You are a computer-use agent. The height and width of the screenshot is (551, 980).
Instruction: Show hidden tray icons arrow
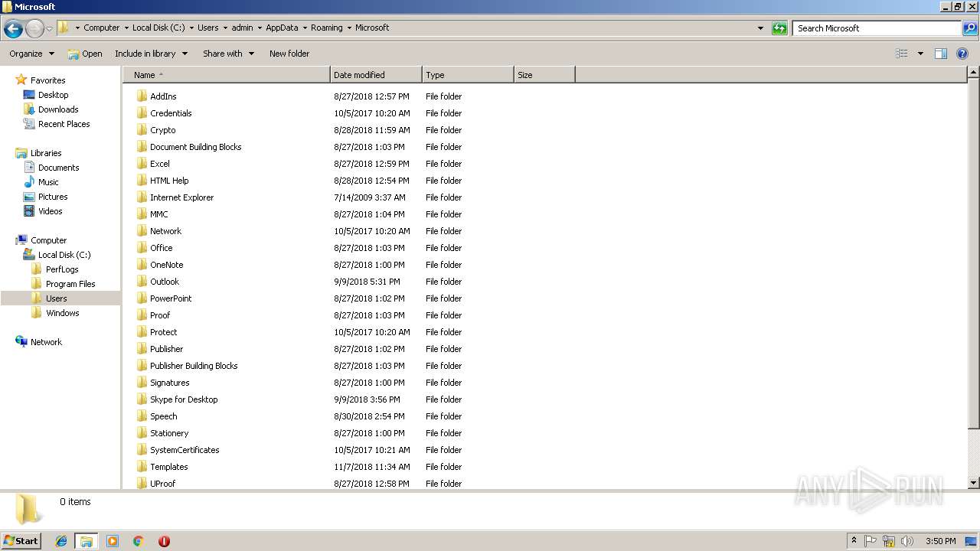click(854, 541)
